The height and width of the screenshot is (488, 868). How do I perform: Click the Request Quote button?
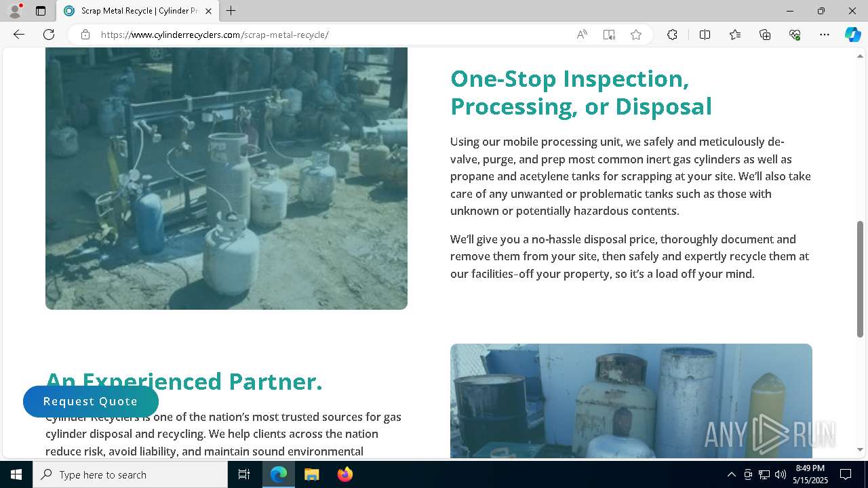click(91, 401)
